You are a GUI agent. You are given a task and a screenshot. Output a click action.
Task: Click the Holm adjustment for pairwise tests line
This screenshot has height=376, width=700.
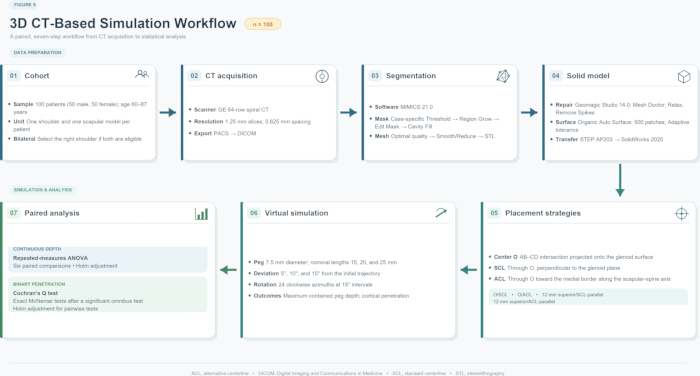(55, 309)
